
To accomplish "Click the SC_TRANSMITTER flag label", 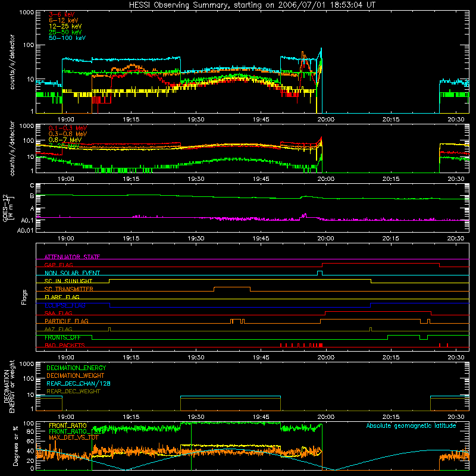I will pos(69,289).
